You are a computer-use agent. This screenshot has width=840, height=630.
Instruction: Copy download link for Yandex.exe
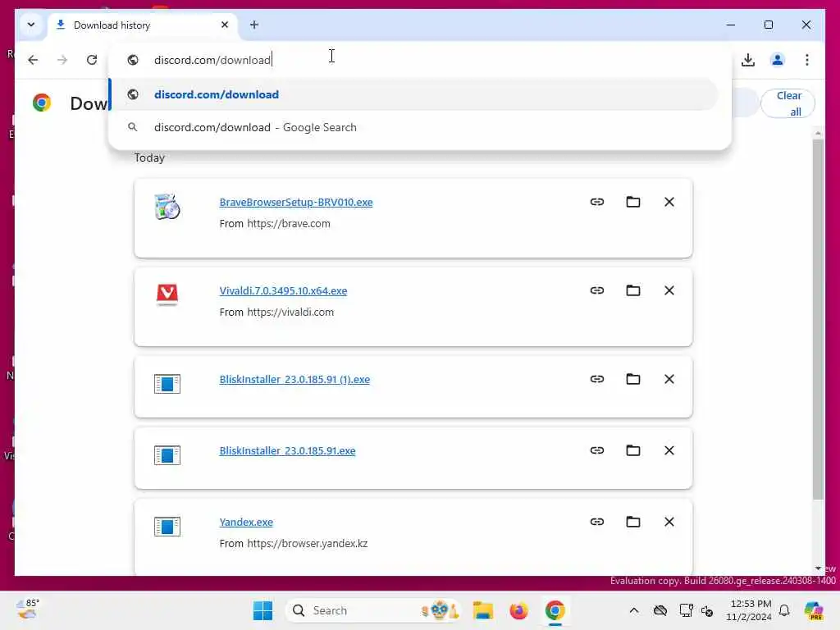[x=597, y=522]
